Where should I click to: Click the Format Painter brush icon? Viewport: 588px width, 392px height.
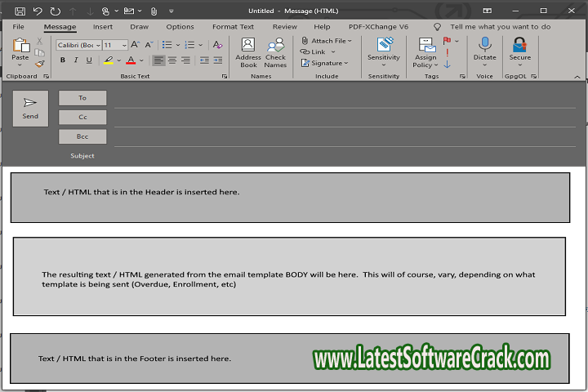coord(39,64)
